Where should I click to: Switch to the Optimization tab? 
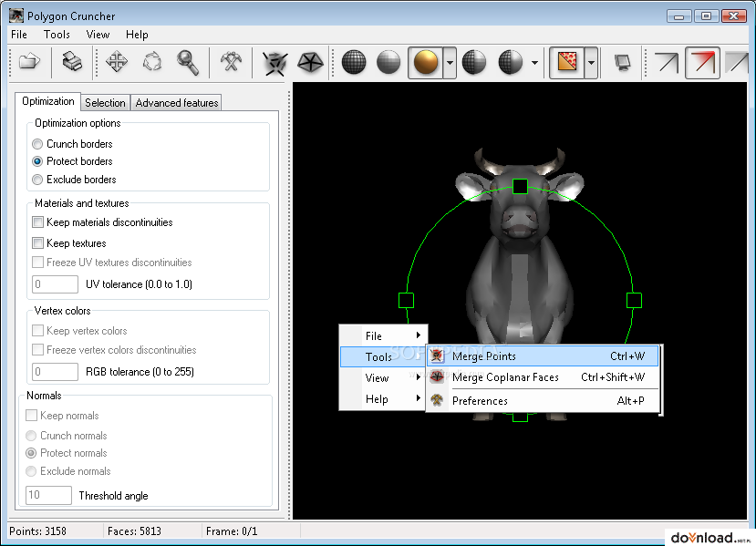[x=47, y=101]
